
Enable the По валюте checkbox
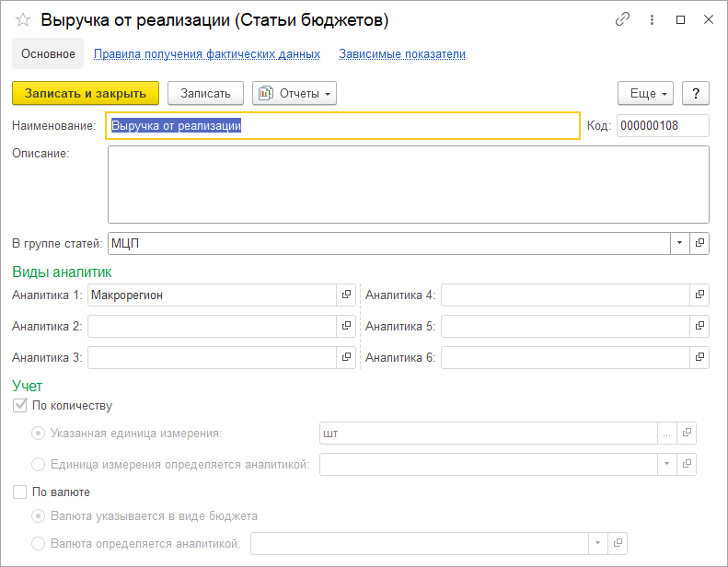coord(20,492)
